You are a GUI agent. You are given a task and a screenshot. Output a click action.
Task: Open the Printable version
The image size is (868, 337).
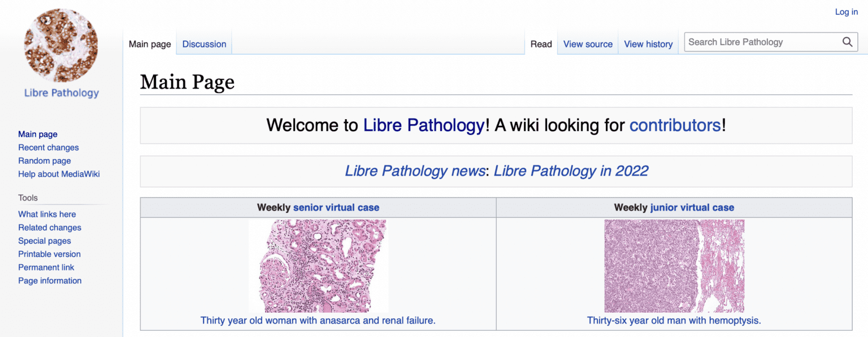click(49, 254)
